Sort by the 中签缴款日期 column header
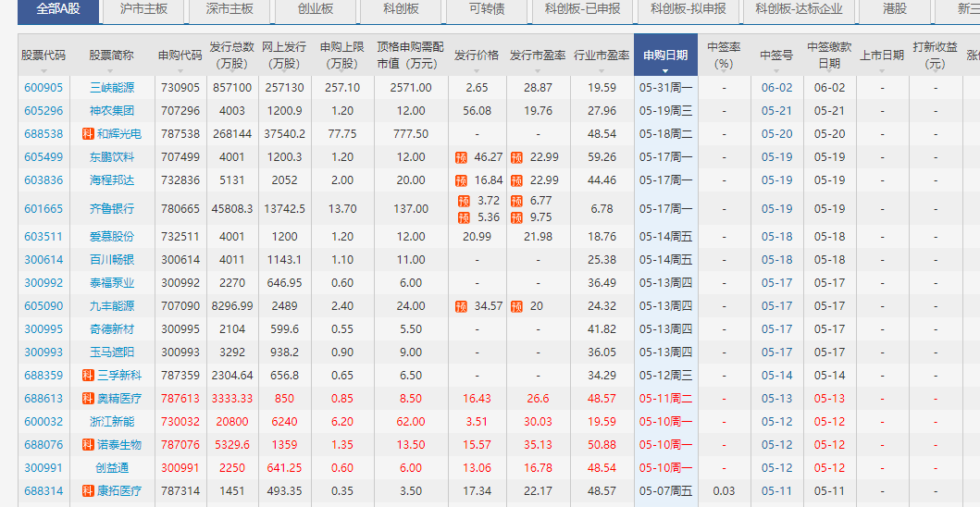980x507 pixels. (x=829, y=55)
